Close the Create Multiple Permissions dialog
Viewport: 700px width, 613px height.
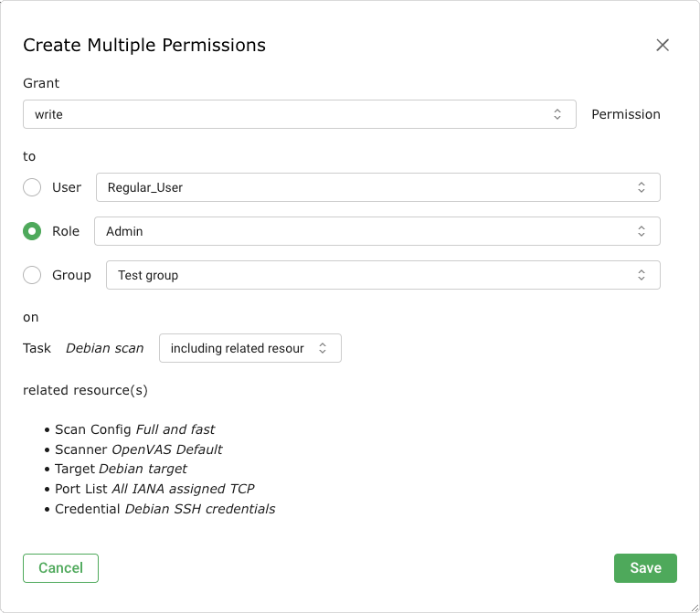pos(663,45)
